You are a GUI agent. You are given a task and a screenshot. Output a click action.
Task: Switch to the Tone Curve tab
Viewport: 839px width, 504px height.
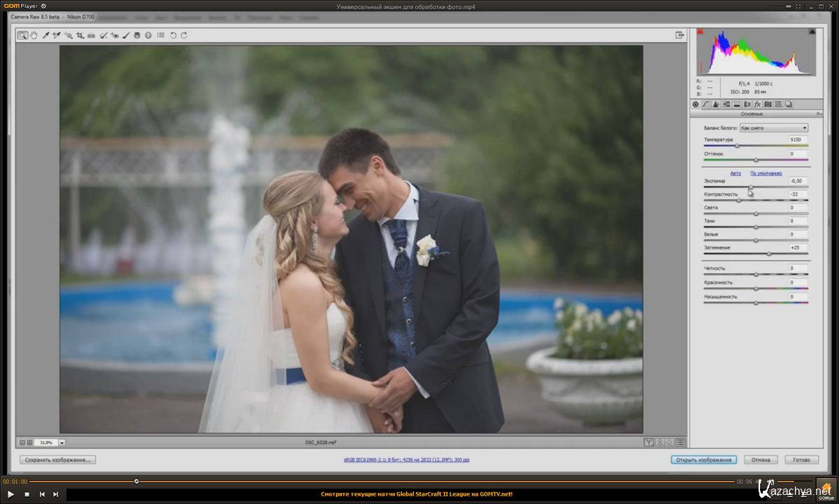tap(705, 104)
